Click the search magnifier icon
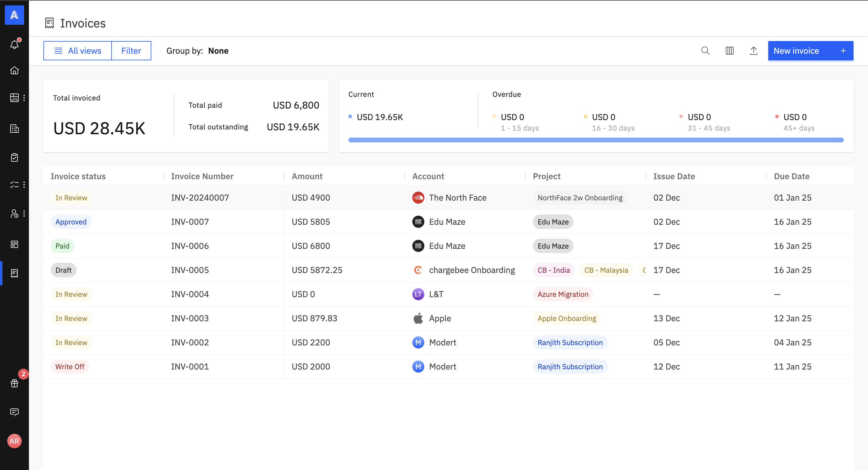 705,51
